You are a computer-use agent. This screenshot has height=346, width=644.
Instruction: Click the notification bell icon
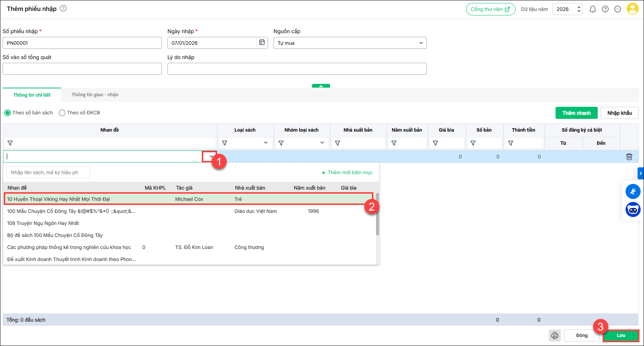pyautogui.click(x=592, y=9)
